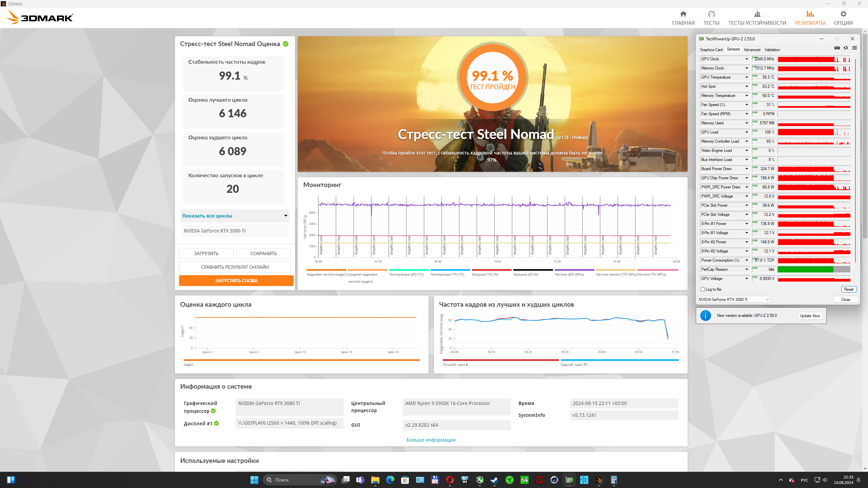The width and height of the screenshot is (868, 488).
Task: Open the GPU-Z hamburger menu icon
Action: [x=854, y=48]
